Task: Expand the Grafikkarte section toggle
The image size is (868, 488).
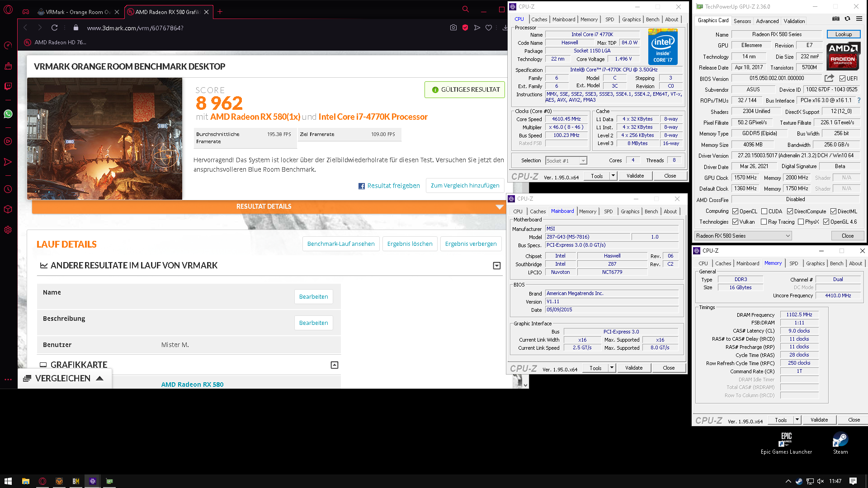Action: click(x=335, y=365)
